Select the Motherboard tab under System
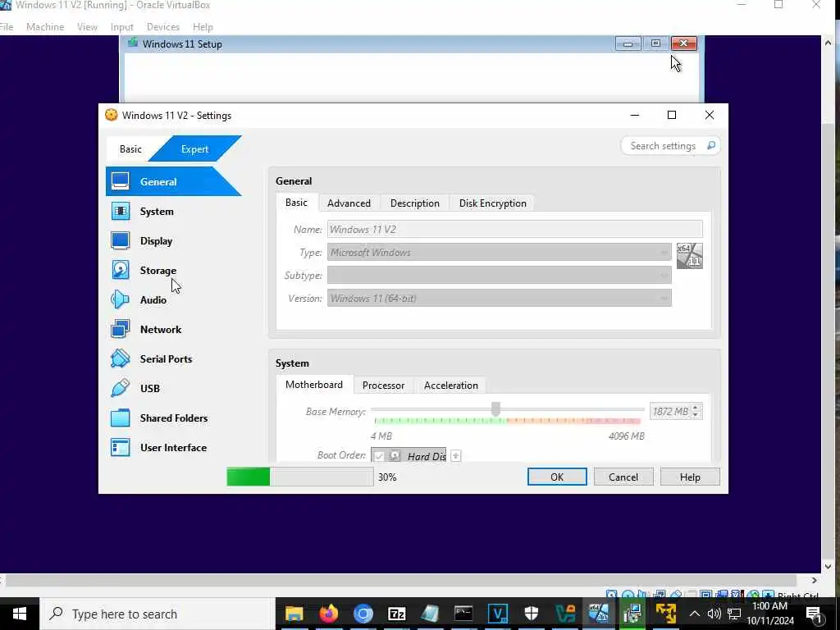This screenshot has height=630, width=840. pos(314,385)
